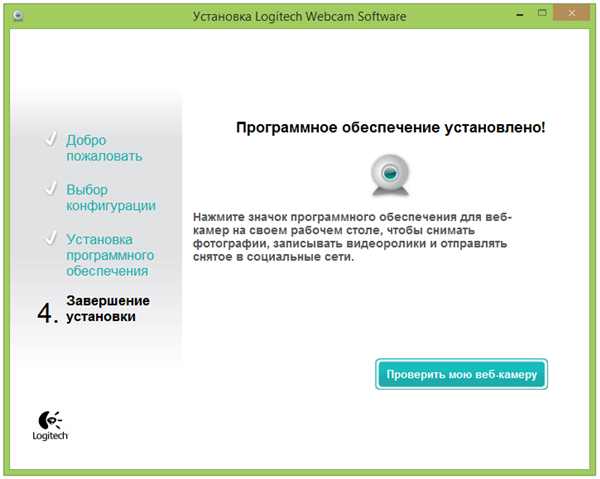The height and width of the screenshot is (479, 600).
Task: Click the checkmark beside 'Установка программного обеспечения'
Action: [51, 238]
